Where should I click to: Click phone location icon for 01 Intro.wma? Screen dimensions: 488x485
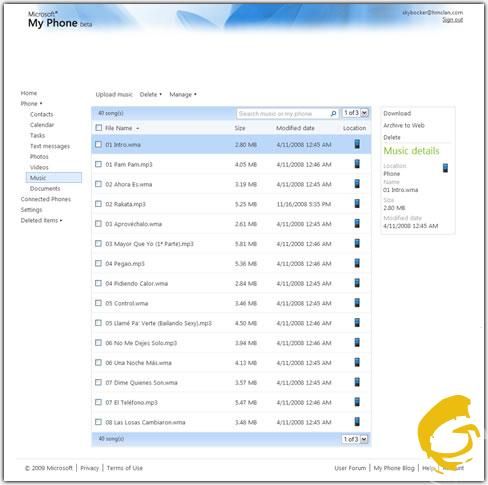[357, 144]
